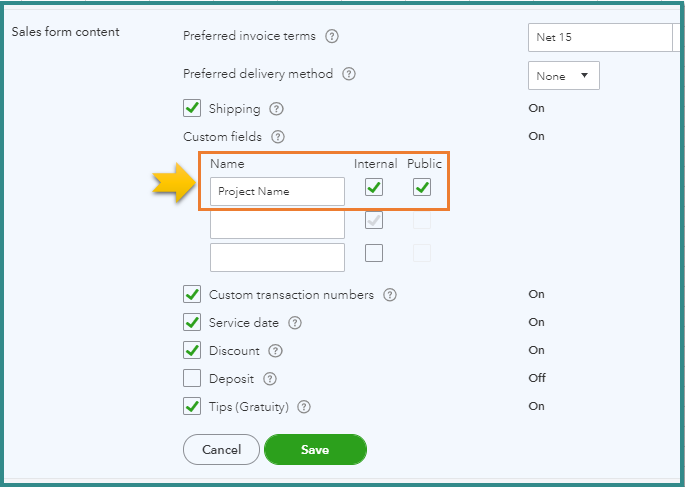
Task: Click the Custom fields help icon
Action: 278,137
